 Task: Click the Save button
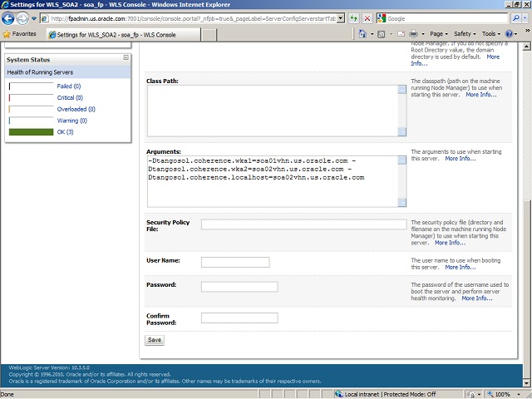coord(154,340)
